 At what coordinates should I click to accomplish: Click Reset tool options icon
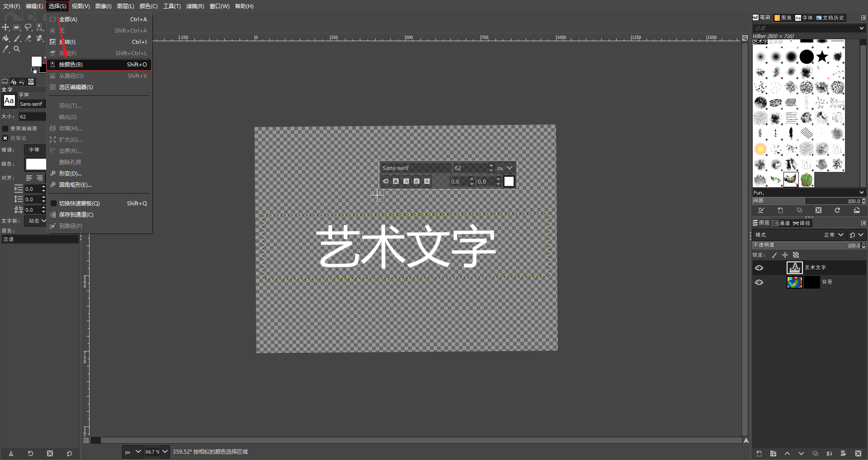pyautogui.click(x=69, y=453)
